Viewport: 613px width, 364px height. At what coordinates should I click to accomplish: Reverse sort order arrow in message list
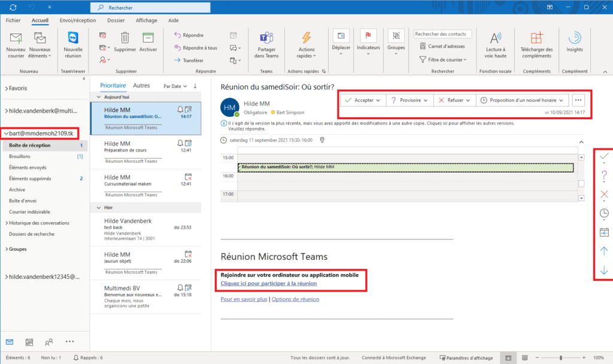[195, 86]
